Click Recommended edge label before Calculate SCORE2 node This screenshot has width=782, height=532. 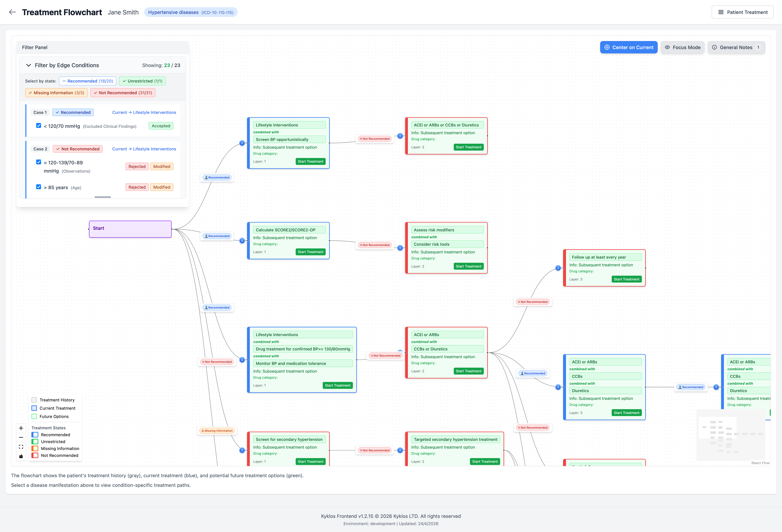tap(217, 236)
